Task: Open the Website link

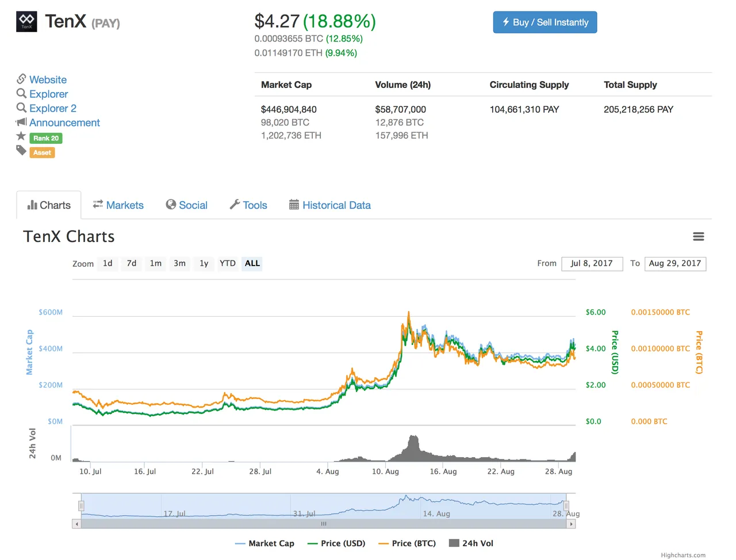Action: (x=48, y=80)
